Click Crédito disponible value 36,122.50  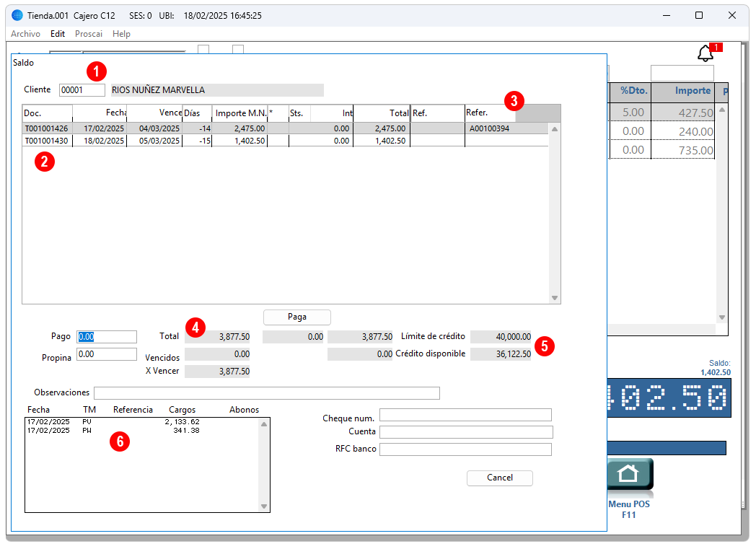(x=501, y=354)
